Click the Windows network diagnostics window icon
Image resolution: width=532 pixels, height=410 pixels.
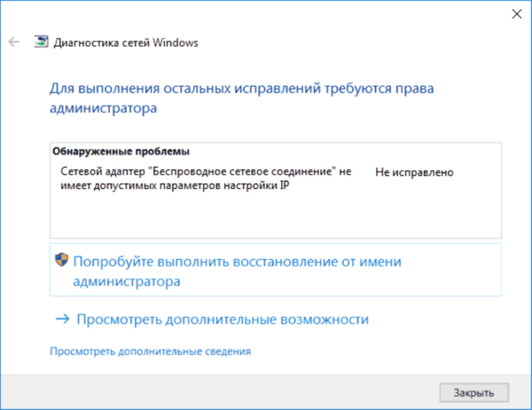[x=40, y=43]
